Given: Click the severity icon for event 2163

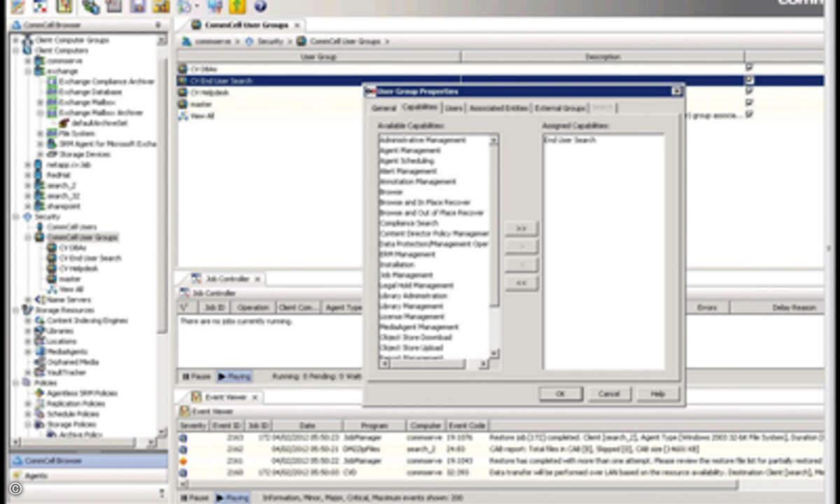Looking at the screenshot, I should [x=183, y=437].
